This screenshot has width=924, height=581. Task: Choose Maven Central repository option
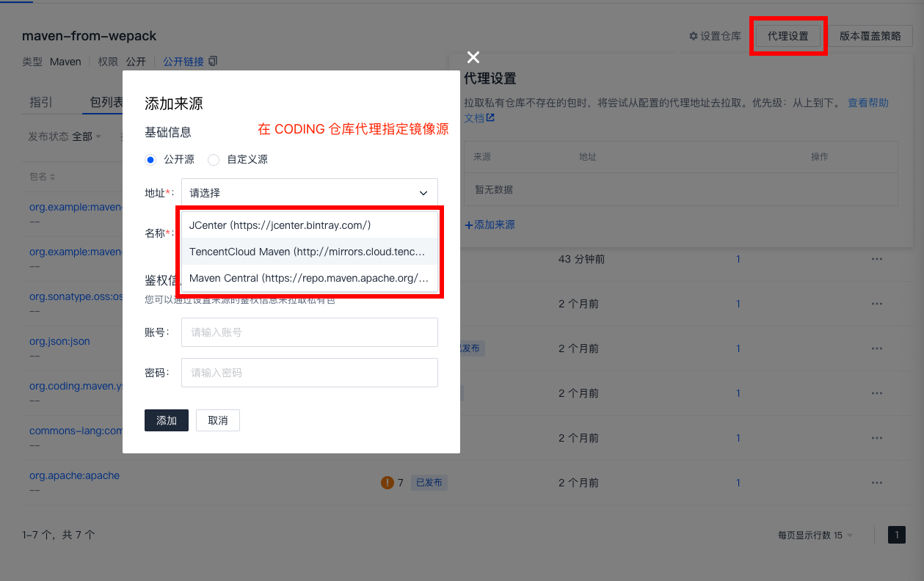(309, 278)
